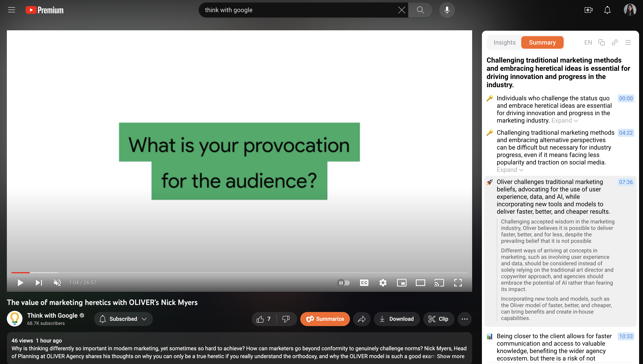Enable miniplayer mode
Screen dimensions: 643x364
tap(402, 283)
